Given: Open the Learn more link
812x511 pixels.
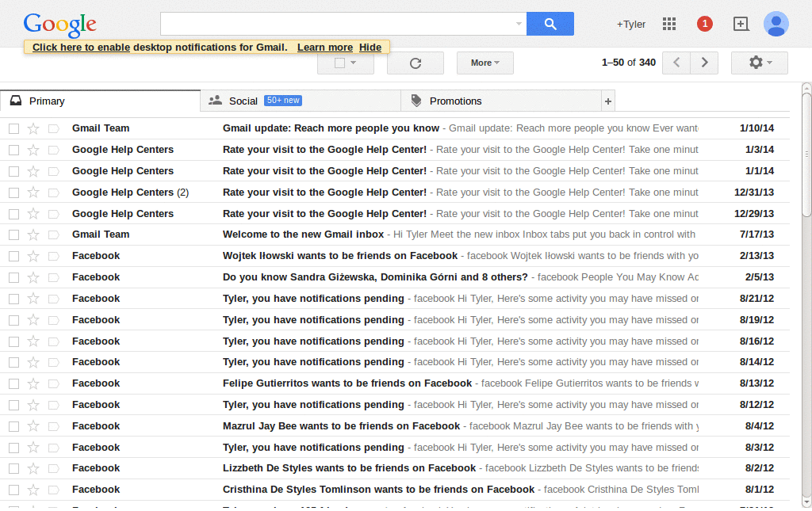Looking at the screenshot, I should pyautogui.click(x=324, y=47).
